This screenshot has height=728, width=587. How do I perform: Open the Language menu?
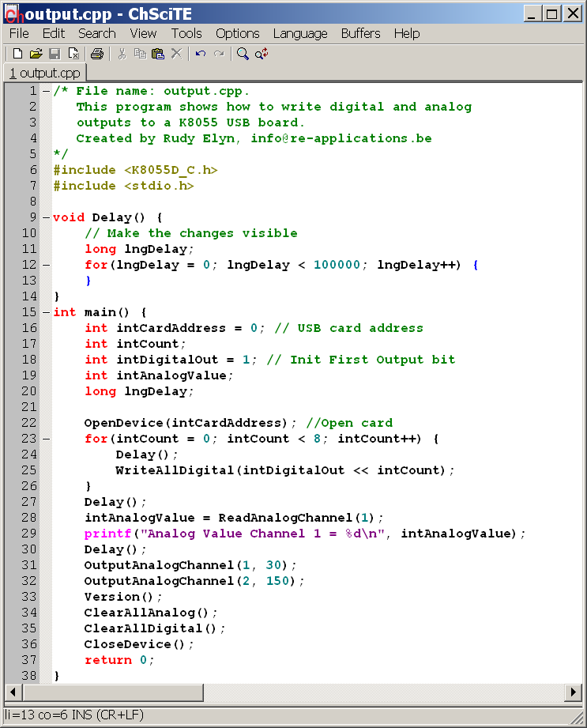(x=299, y=33)
